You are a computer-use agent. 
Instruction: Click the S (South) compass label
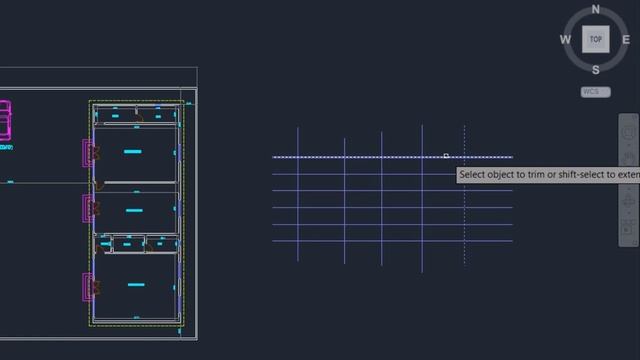tap(596, 70)
